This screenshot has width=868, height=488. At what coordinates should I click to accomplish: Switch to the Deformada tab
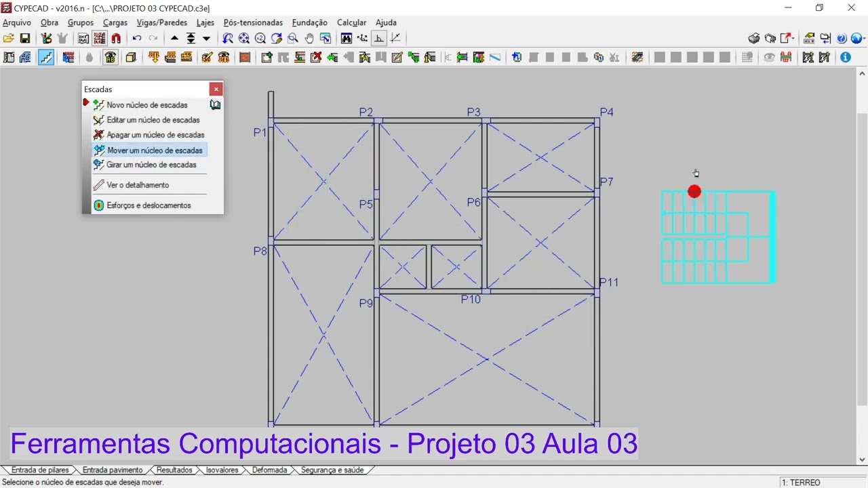click(269, 470)
